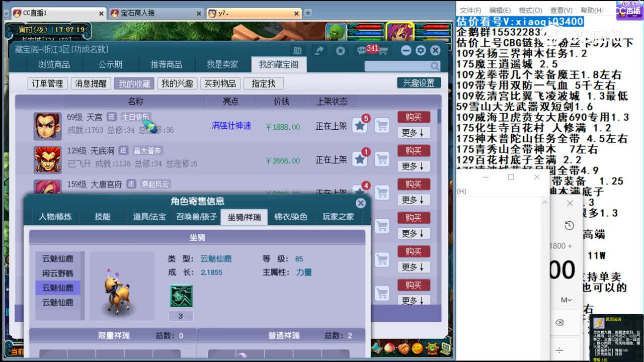The image size is (644, 362).
Task: Open the 浏览商品 tab
Action: pyautogui.click(x=54, y=65)
